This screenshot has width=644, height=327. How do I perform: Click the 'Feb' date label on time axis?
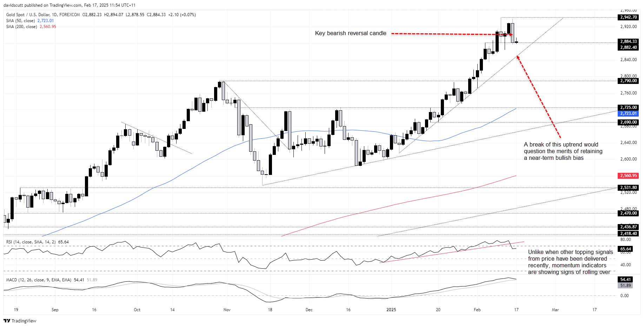(477, 310)
